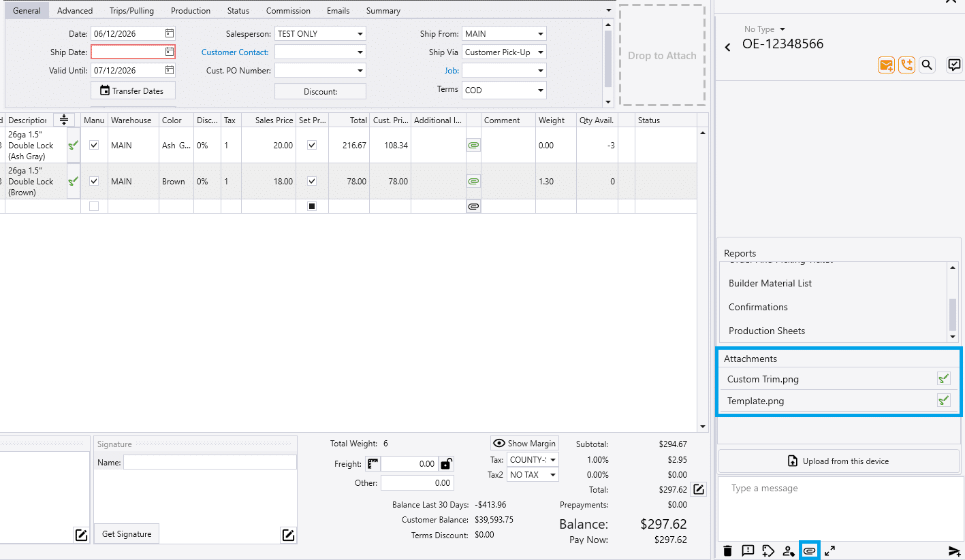This screenshot has height=560, width=965.
Task: Open the Ship Via Customer Pick-Up dropdown
Action: [x=504, y=52]
